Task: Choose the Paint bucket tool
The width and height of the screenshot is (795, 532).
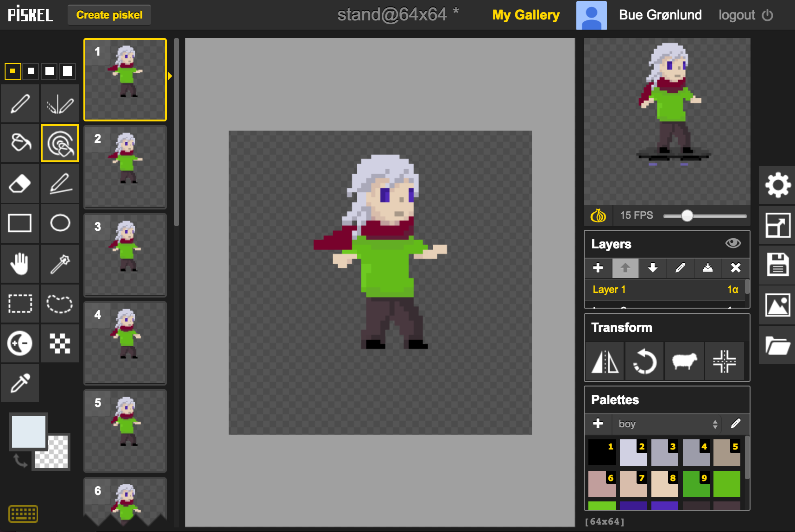Action: pyautogui.click(x=20, y=143)
